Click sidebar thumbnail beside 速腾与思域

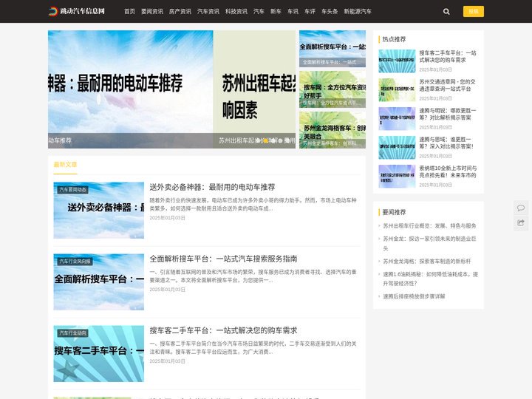397,148
